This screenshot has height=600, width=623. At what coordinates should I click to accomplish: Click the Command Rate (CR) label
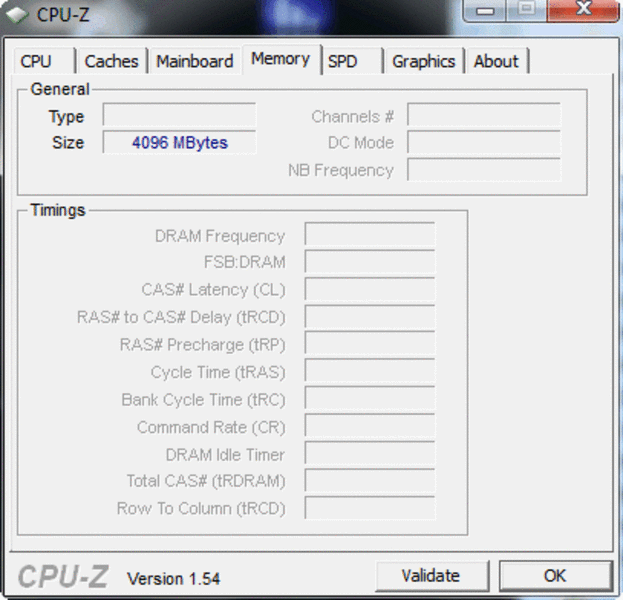click(211, 428)
